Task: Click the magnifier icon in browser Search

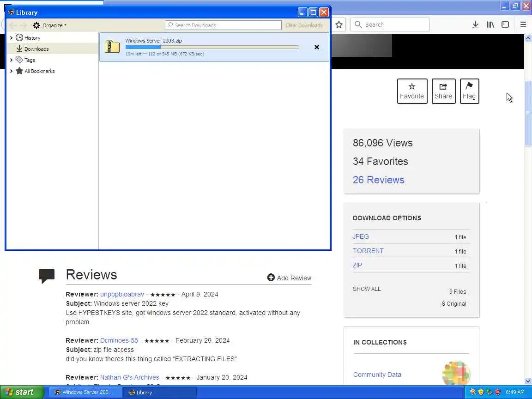Action: [x=358, y=24]
